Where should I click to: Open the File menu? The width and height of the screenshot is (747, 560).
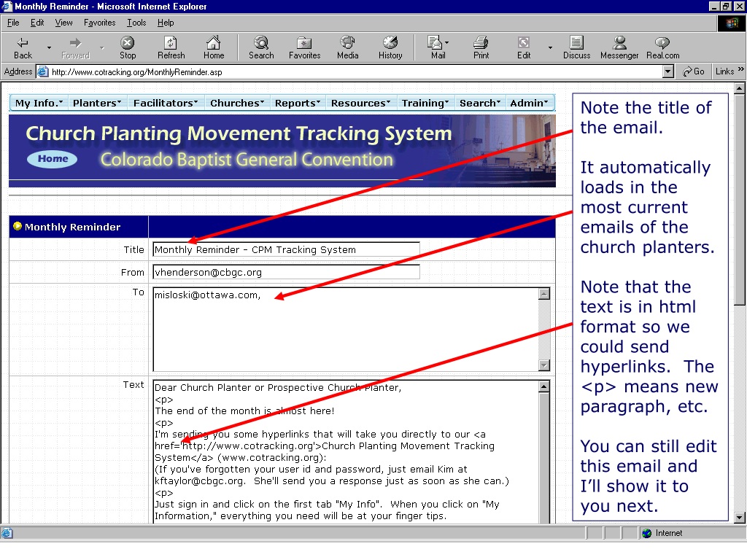13,23
